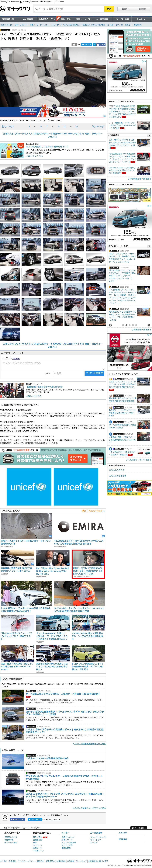Viewport: 152px width, 868px height.
Task: Open 中古車検索 in navigation bar
Action: (x=28, y=19)
